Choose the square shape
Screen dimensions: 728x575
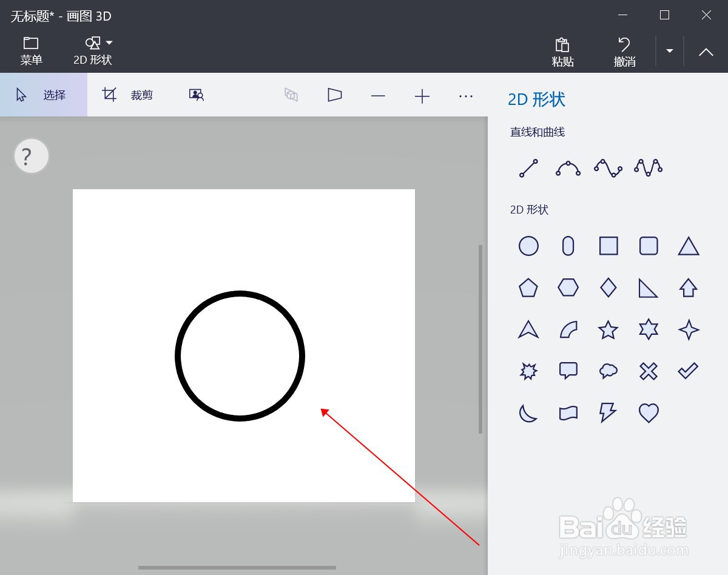[x=608, y=246]
